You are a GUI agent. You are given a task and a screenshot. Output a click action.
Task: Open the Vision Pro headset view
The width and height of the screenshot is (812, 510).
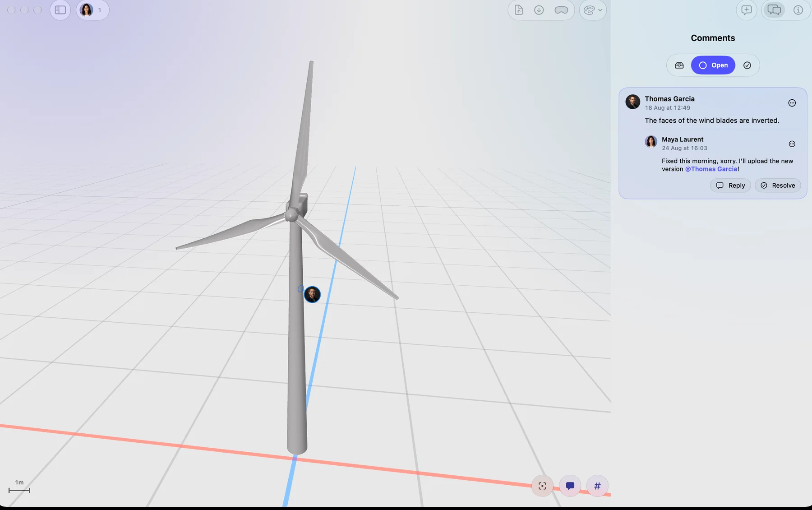coord(561,10)
